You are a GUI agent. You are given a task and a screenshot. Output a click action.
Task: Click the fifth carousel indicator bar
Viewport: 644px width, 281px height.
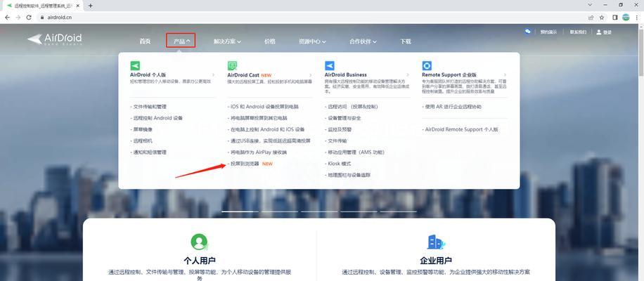coord(399,211)
